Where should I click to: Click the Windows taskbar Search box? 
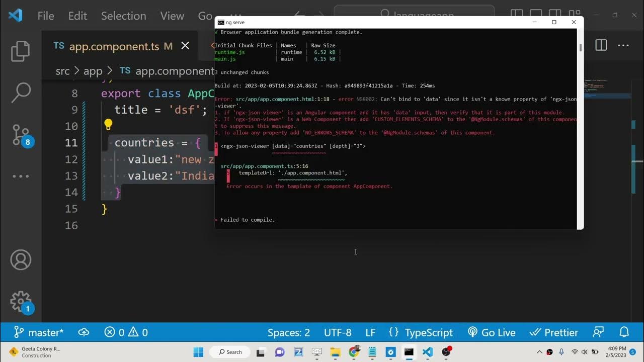tap(230, 352)
